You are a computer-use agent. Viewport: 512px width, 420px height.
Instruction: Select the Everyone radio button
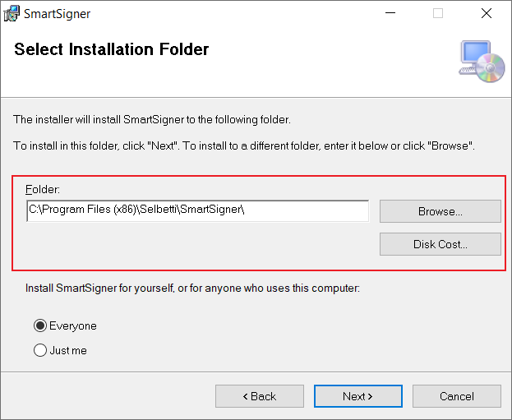[40, 325]
